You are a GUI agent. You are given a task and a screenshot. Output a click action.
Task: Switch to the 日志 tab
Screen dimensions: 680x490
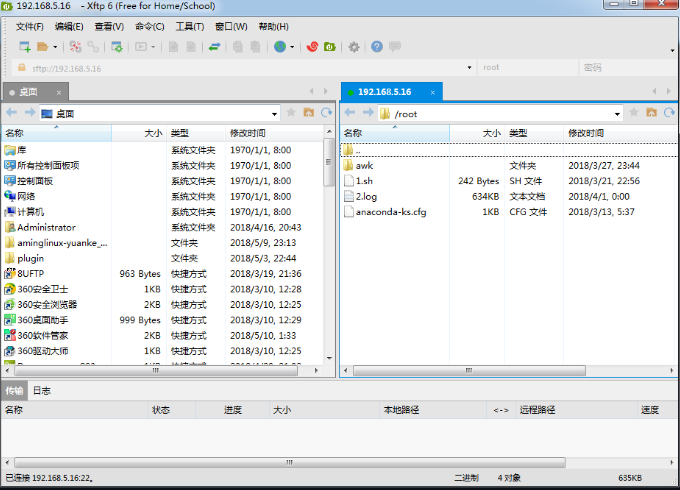point(41,391)
